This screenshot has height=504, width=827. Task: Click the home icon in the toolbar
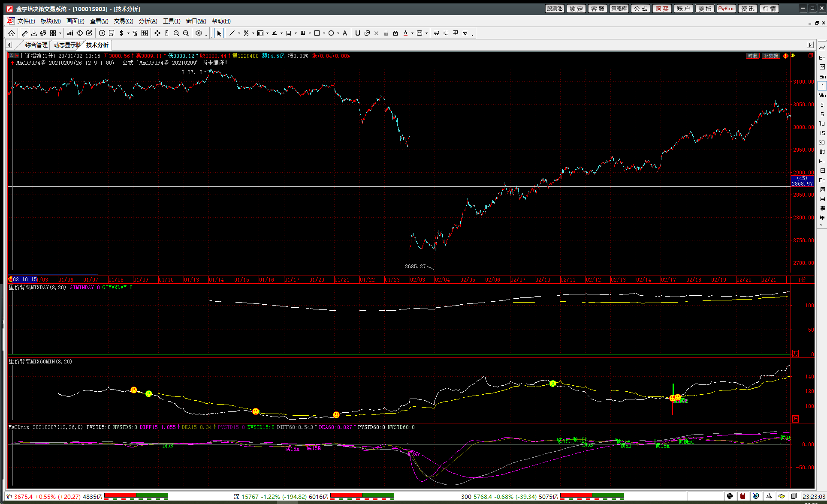[x=12, y=33]
